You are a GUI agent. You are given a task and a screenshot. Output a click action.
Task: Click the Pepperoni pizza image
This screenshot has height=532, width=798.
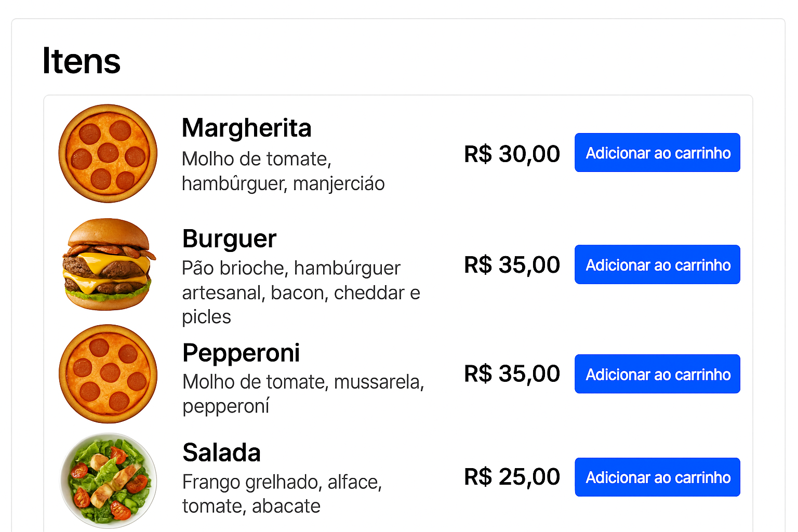[108, 374]
